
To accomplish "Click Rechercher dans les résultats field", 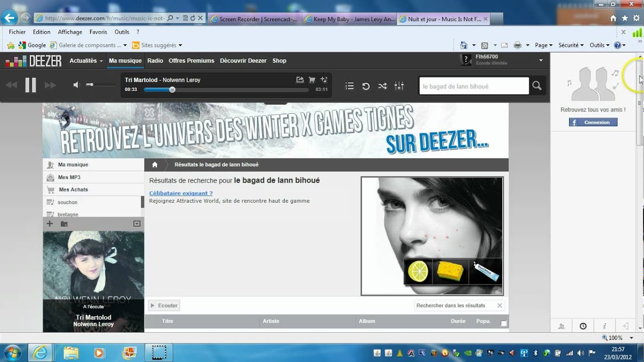I will click(455, 305).
